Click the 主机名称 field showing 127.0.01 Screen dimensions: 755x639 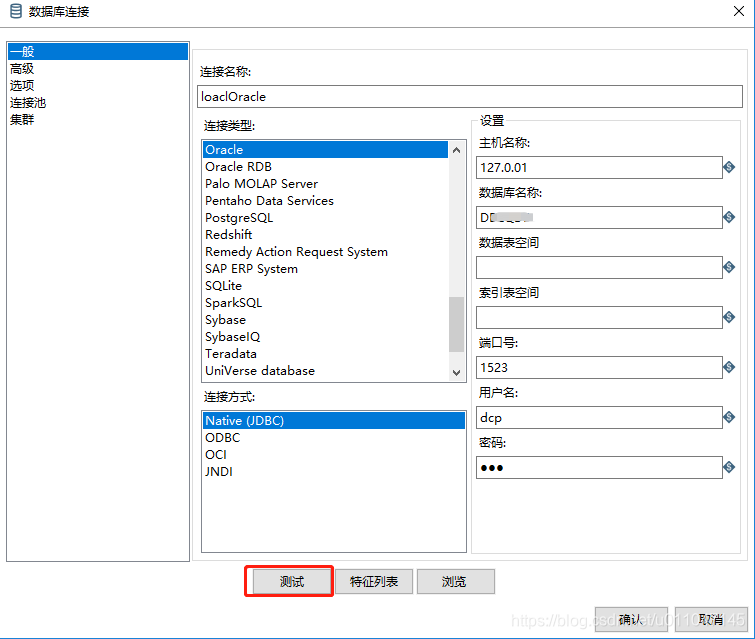coord(599,167)
